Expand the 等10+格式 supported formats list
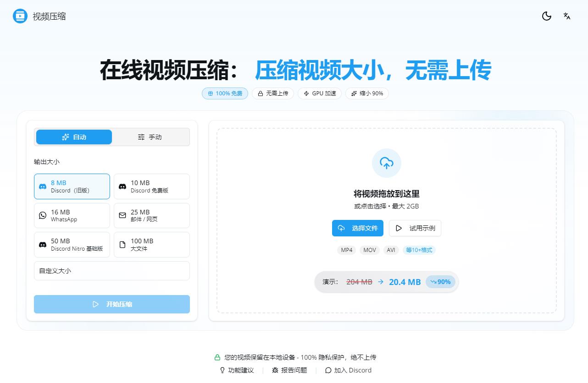This screenshot has height=383, width=588. [419, 250]
